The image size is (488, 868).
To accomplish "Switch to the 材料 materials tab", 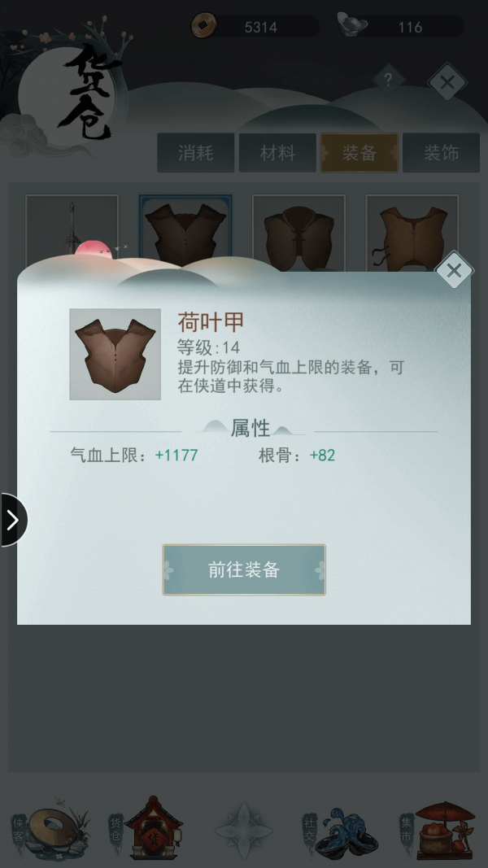I will 277,153.
